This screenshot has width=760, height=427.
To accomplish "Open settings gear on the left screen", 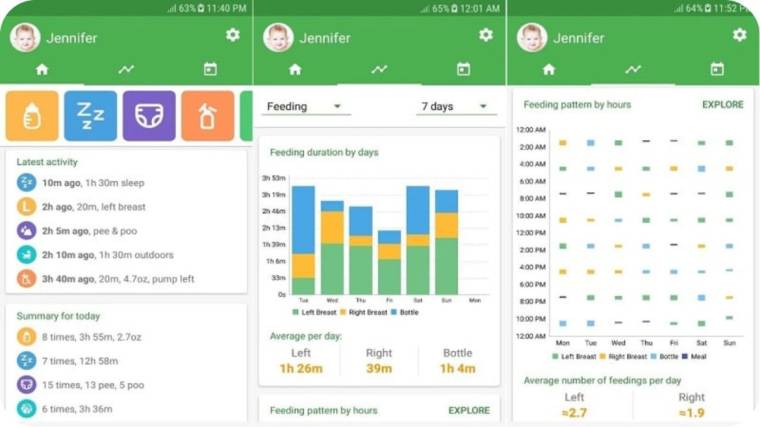I will 233,35.
